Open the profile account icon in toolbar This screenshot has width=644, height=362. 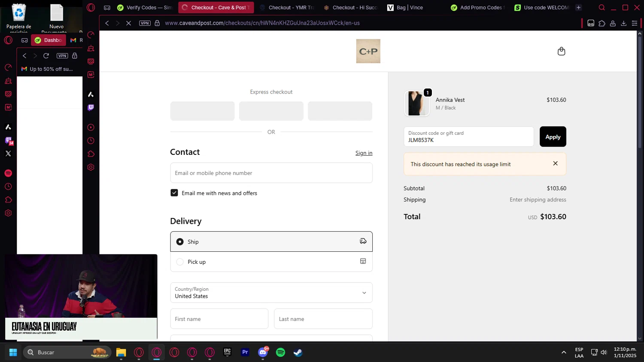point(613,23)
